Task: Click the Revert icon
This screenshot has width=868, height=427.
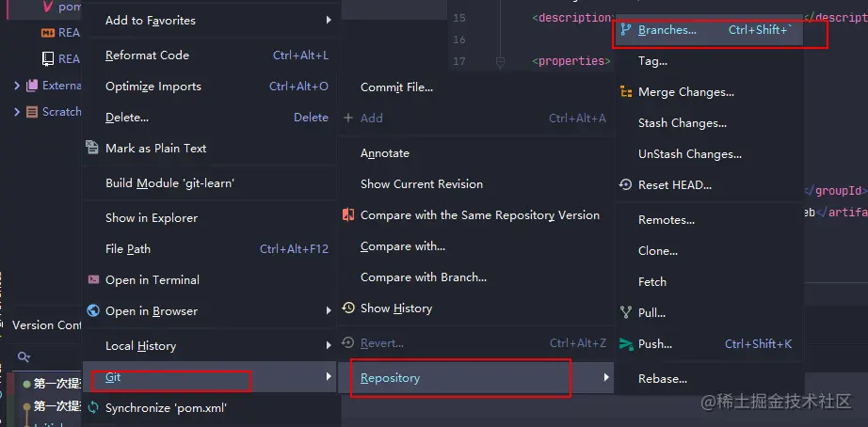Action: coord(348,343)
